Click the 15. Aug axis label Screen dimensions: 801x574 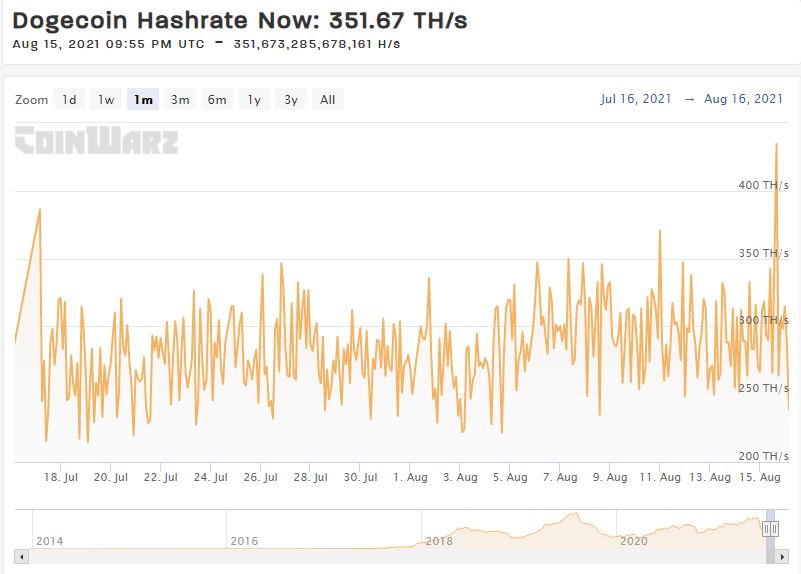click(760, 477)
